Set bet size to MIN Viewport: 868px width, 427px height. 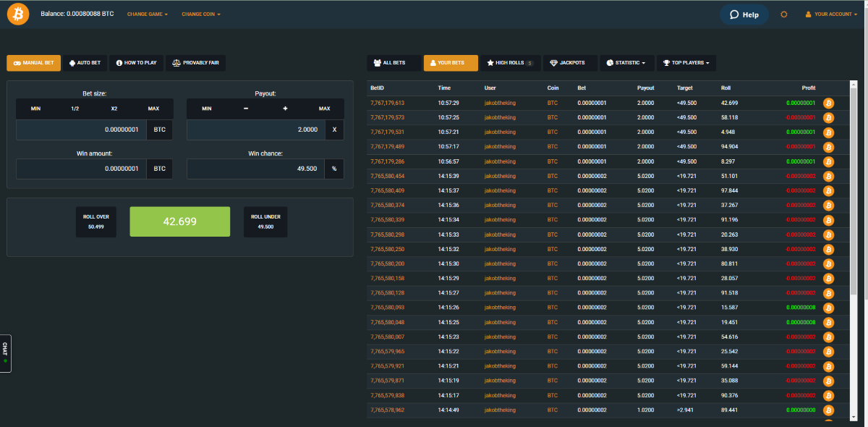pos(35,109)
